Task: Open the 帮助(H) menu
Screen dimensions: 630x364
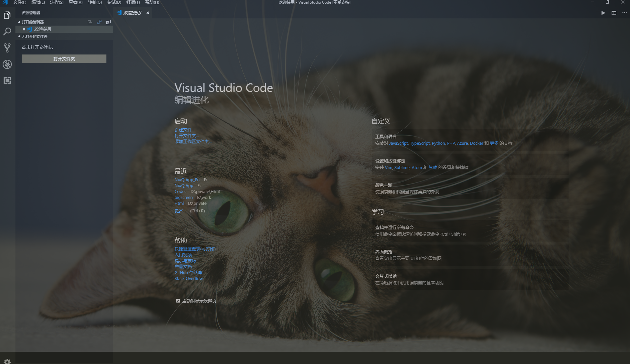Action: [152, 2]
